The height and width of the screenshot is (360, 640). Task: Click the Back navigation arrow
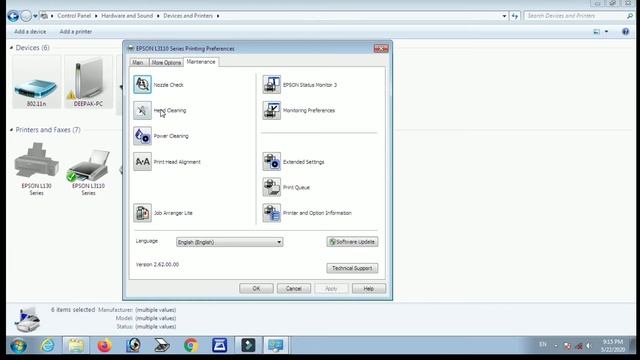pyautogui.click(x=13, y=16)
